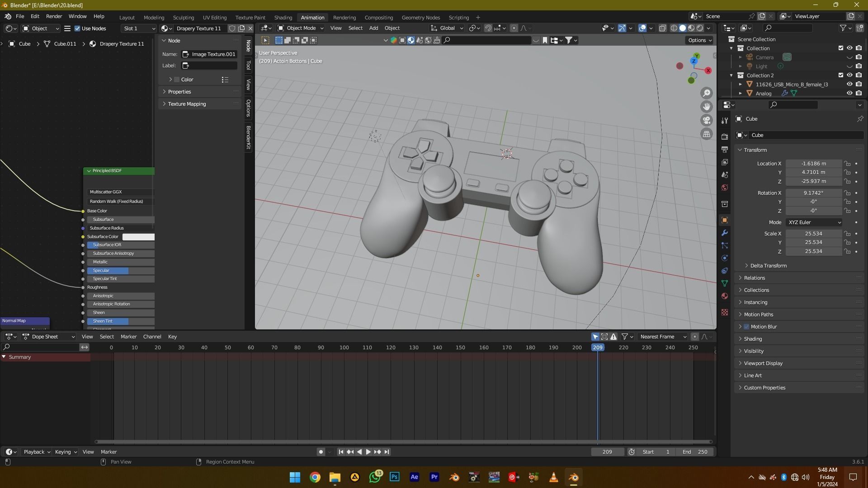
Task: Open the Slot 1 material slot dropdown
Action: [x=138, y=28]
